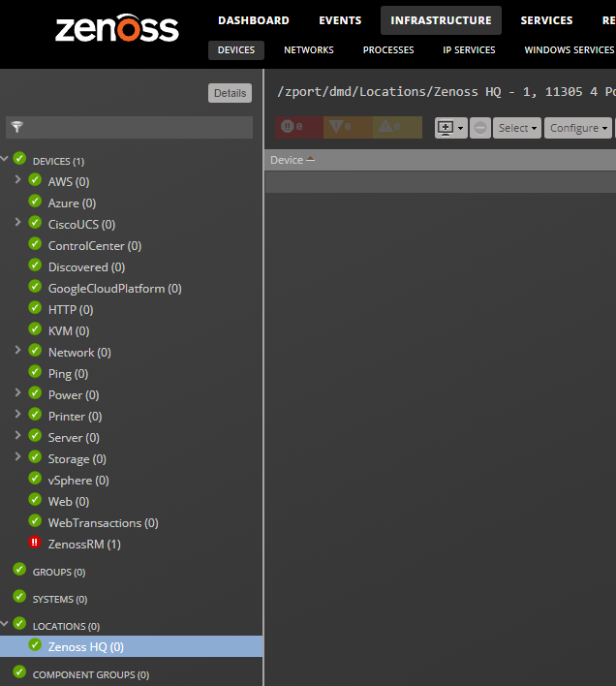Switch to the NETWORKS subtab
Image resolution: width=616 pixels, height=686 pixels.
point(309,50)
